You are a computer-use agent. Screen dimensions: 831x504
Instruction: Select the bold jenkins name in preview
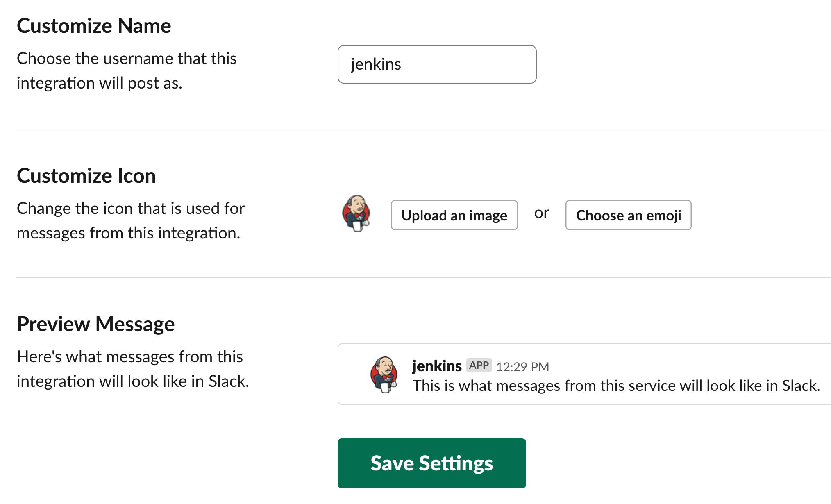point(436,366)
